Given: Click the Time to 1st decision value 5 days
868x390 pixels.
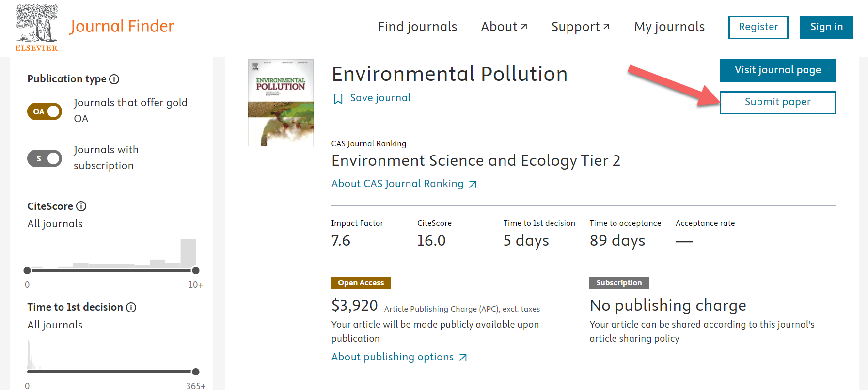Looking at the screenshot, I should (526, 240).
